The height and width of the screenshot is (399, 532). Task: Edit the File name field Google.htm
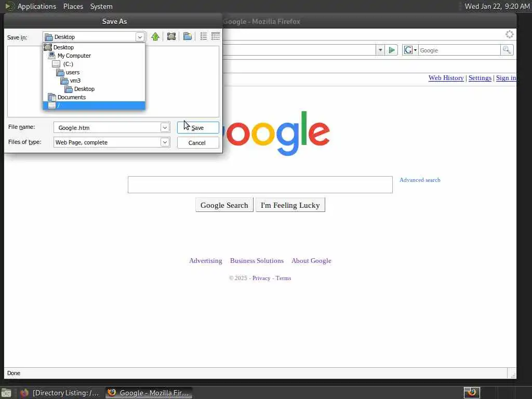tap(107, 128)
